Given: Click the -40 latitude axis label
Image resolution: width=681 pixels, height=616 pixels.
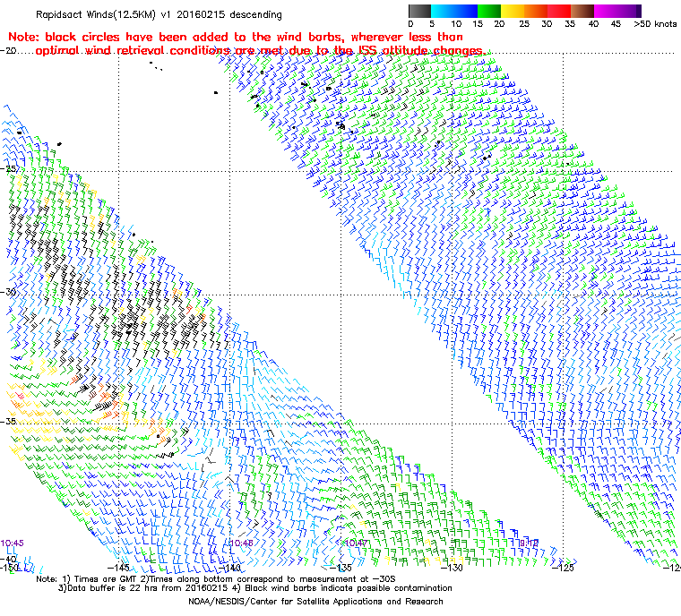Looking at the screenshot, I should [x=8, y=559].
